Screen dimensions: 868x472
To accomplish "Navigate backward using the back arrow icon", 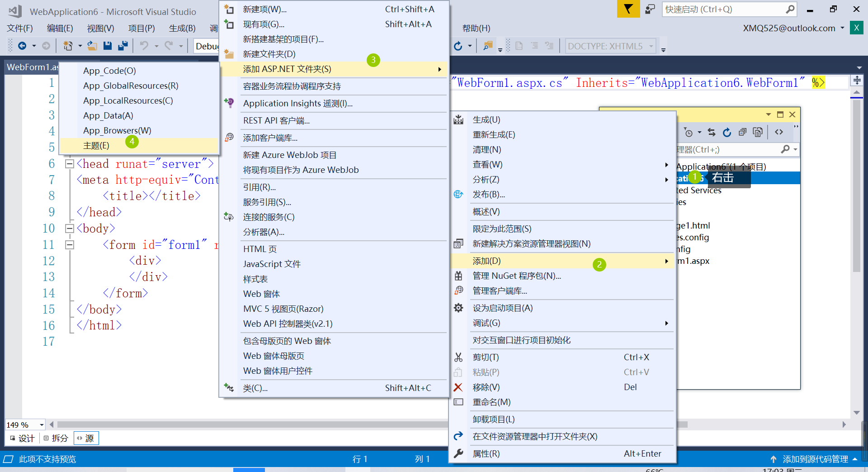I will click(22, 46).
